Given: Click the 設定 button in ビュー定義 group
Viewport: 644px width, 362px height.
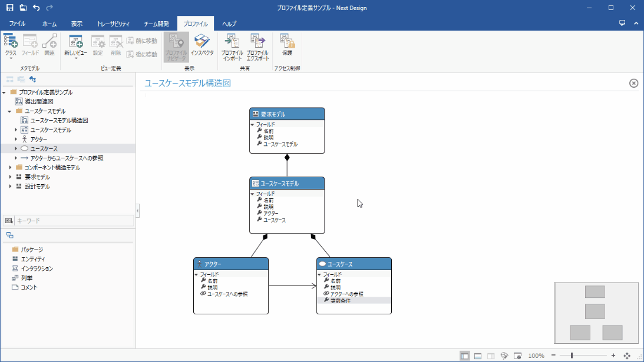Looking at the screenshot, I should click(98, 42).
